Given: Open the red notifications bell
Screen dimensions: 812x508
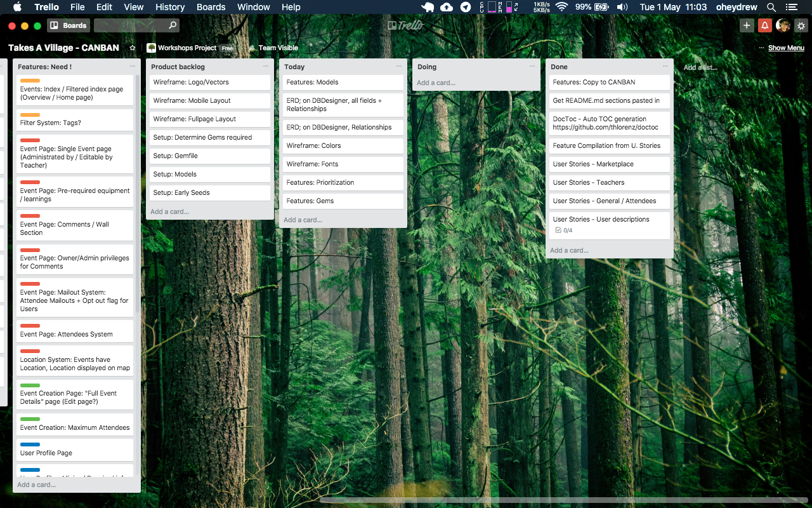Looking at the screenshot, I should click(764, 25).
